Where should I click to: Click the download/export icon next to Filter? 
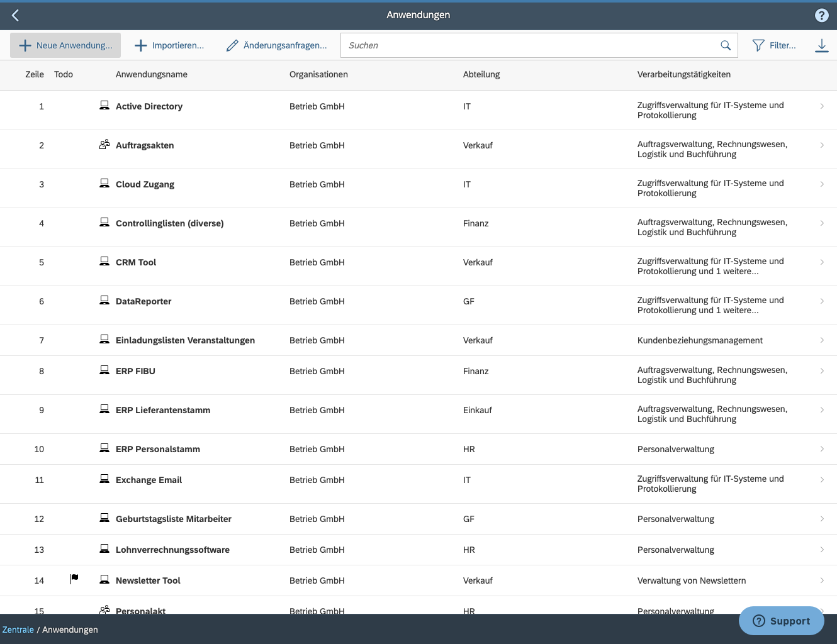click(x=821, y=45)
